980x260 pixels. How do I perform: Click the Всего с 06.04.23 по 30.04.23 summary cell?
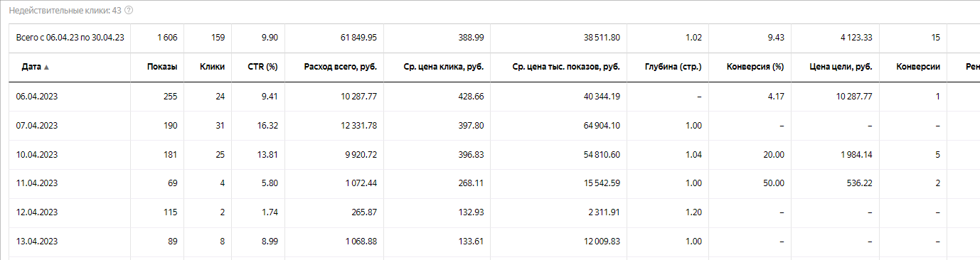pyautogui.click(x=70, y=38)
